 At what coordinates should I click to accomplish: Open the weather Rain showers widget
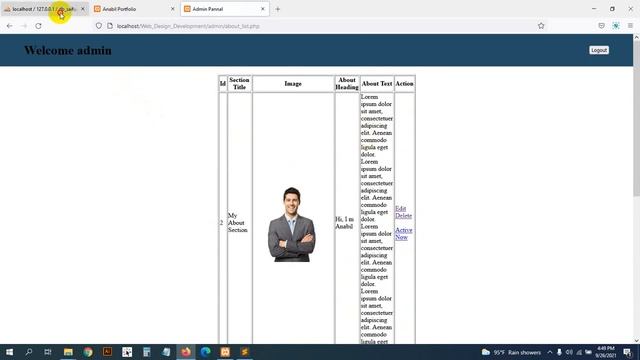pos(511,352)
